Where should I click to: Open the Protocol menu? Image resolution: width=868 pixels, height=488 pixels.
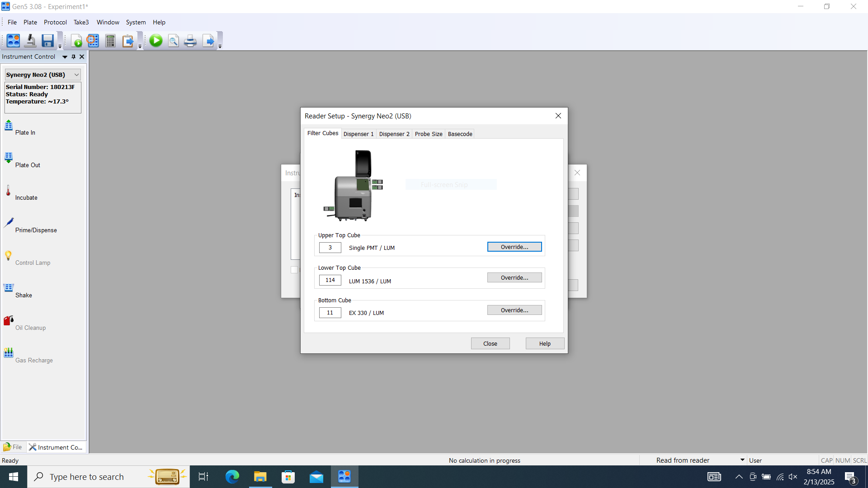click(x=55, y=22)
